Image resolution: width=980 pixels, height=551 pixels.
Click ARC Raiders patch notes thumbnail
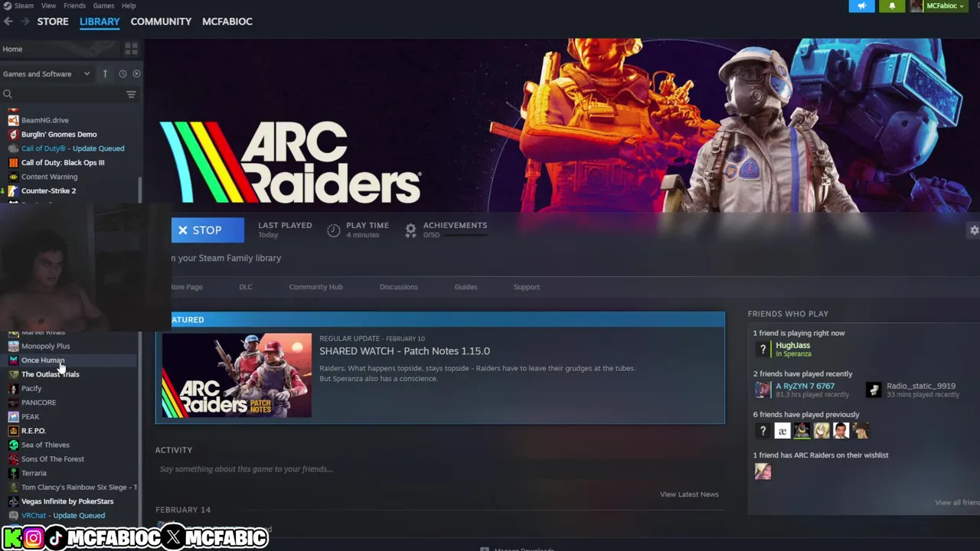tap(237, 376)
